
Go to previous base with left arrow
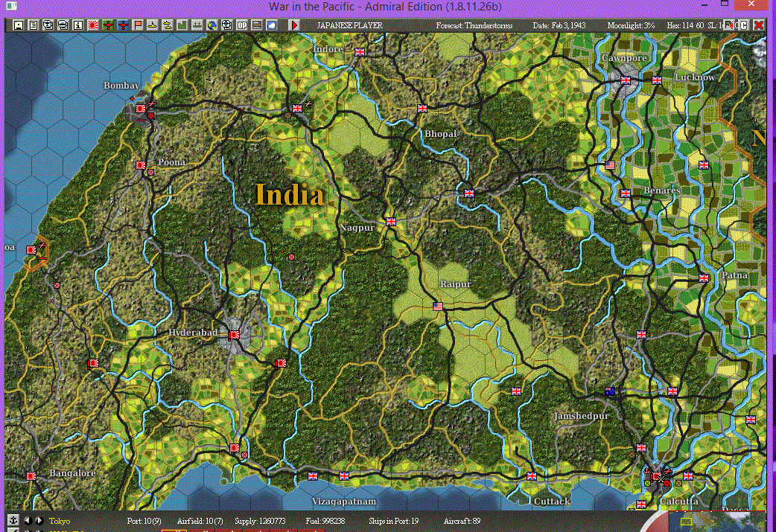28,521
